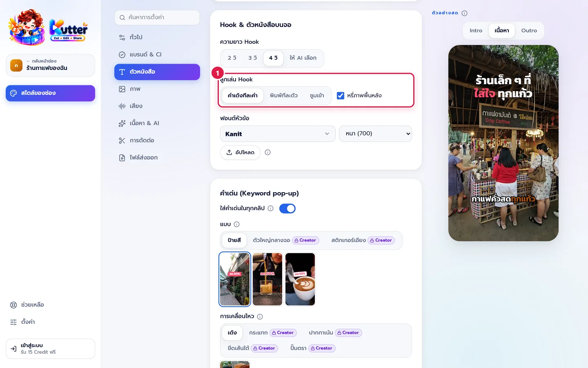Click the อัปโหลด font button
The height and width of the screenshot is (368, 588).
point(240,153)
